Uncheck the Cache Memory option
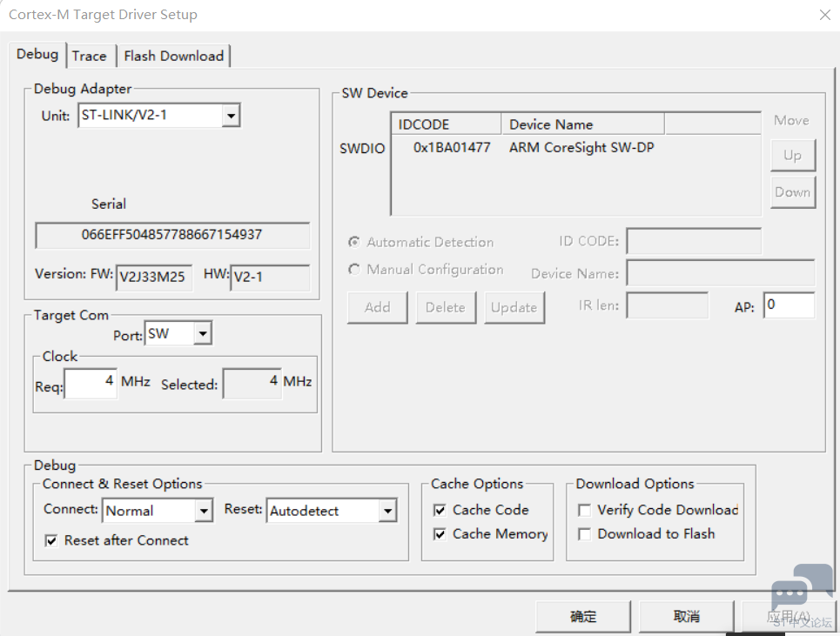 coord(440,533)
